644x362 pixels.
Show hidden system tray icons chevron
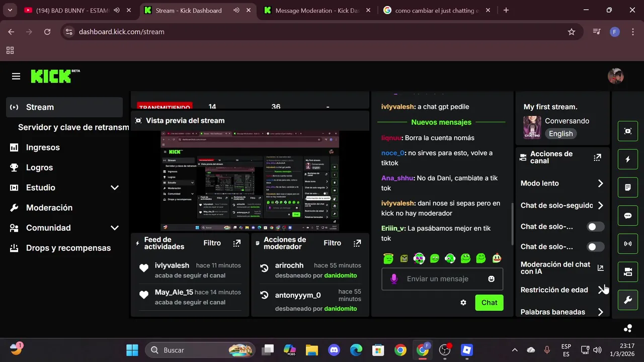tap(514, 350)
